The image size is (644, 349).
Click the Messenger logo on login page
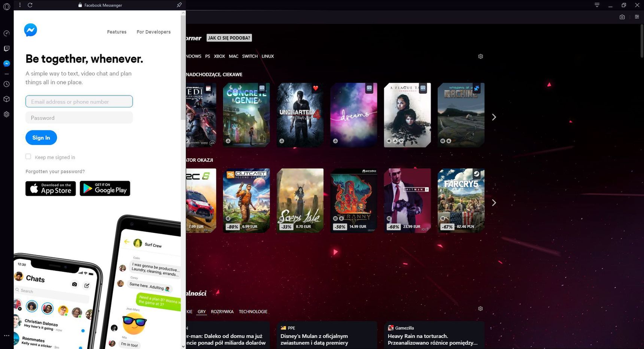click(x=30, y=30)
